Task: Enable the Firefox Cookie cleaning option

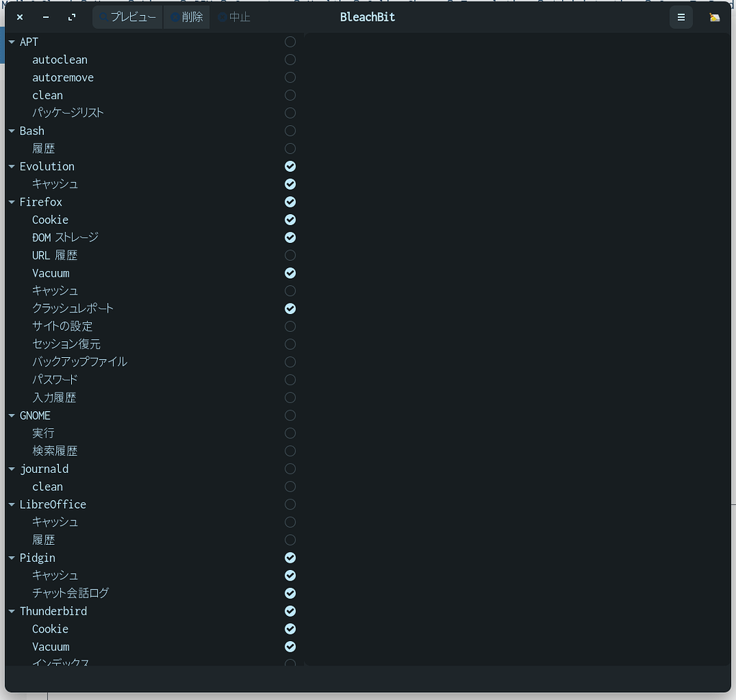Action: coord(290,220)
